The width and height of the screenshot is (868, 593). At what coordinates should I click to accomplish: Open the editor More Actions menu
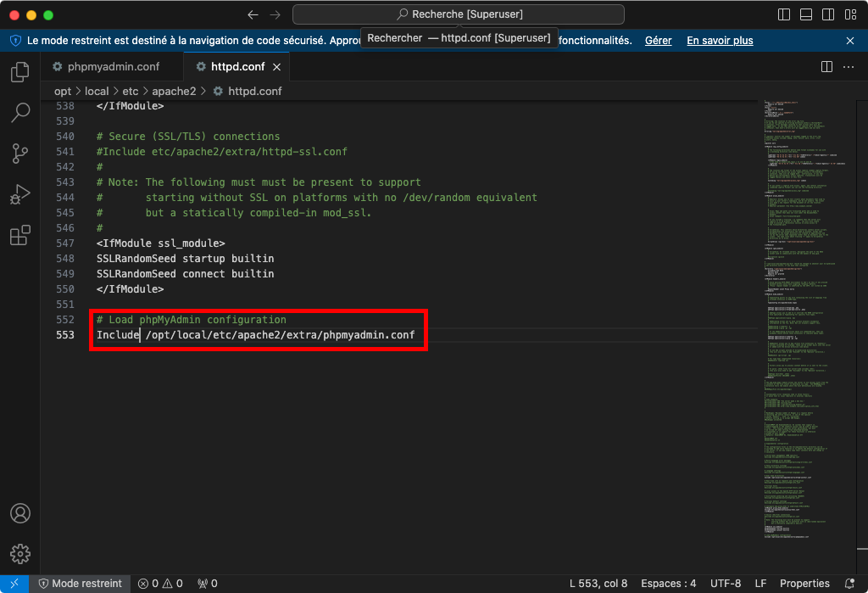[x=849, y=67]
